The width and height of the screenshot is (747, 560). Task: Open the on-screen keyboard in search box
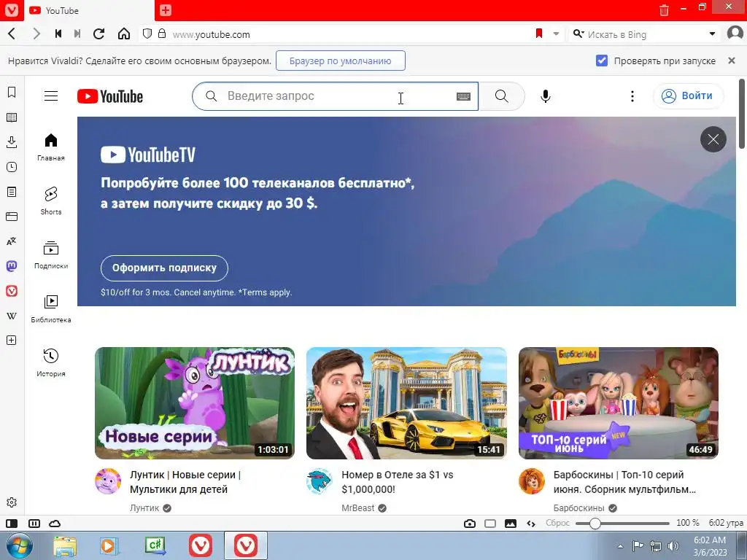point(463,96)
